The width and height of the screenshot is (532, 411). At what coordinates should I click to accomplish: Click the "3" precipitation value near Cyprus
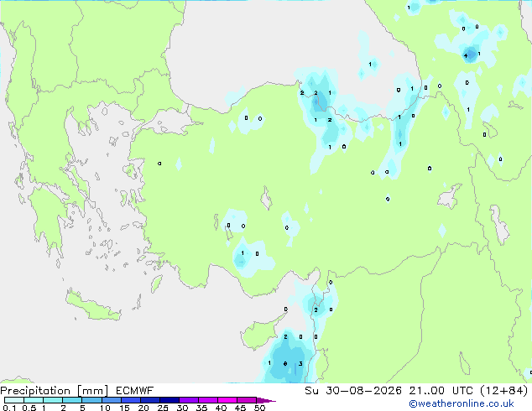(x=300, y=363)
